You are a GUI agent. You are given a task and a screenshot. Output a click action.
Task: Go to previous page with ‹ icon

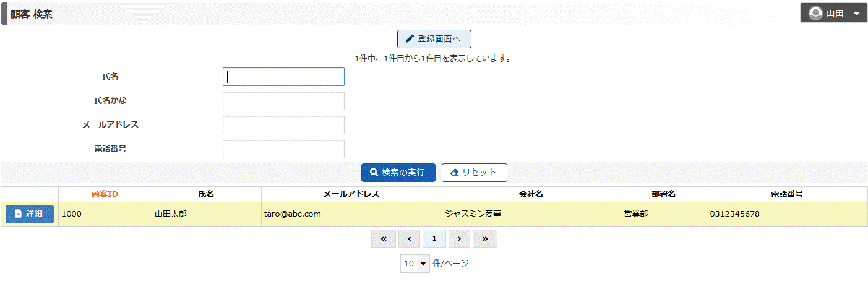(409, 238)
